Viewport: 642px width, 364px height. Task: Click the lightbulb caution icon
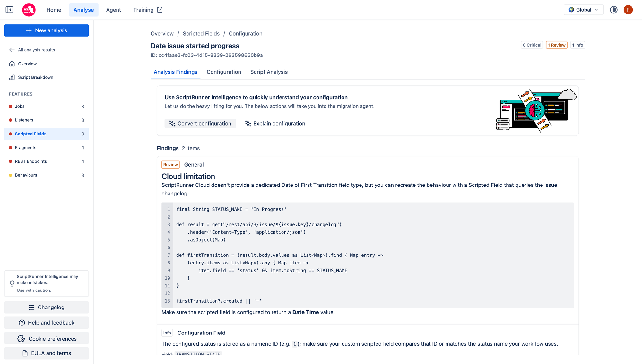coord(12,283)
